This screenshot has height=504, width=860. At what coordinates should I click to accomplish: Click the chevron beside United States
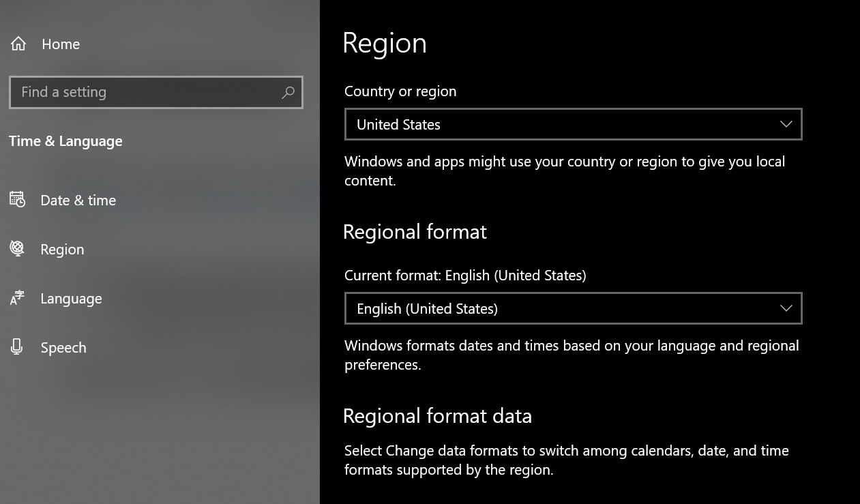[x=786, y=124]
